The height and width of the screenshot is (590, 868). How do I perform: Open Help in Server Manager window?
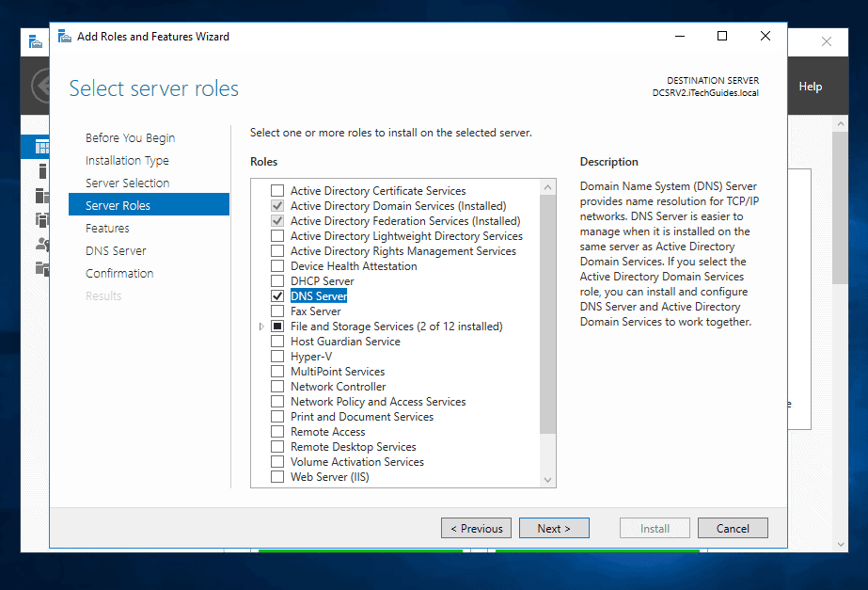coord(810,87)
